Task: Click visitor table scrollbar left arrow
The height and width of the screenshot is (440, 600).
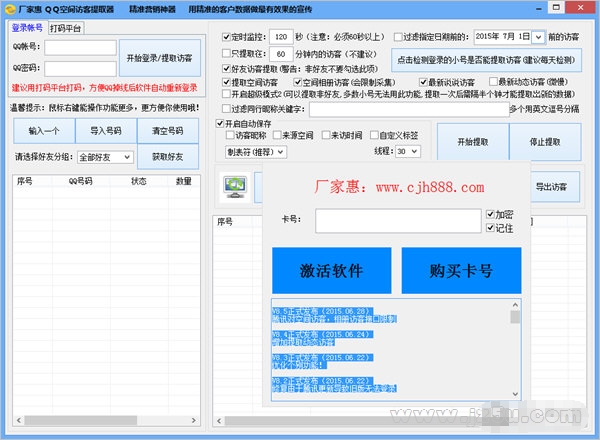Action: [x=219, y=421]
